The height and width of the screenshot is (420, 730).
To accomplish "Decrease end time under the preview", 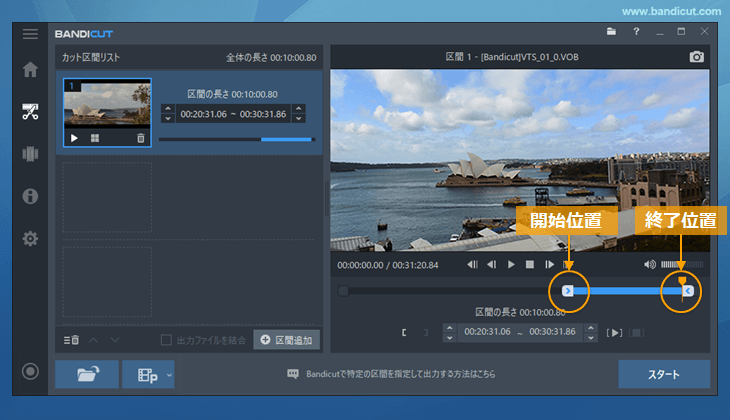I will click(x=591, y=337).
